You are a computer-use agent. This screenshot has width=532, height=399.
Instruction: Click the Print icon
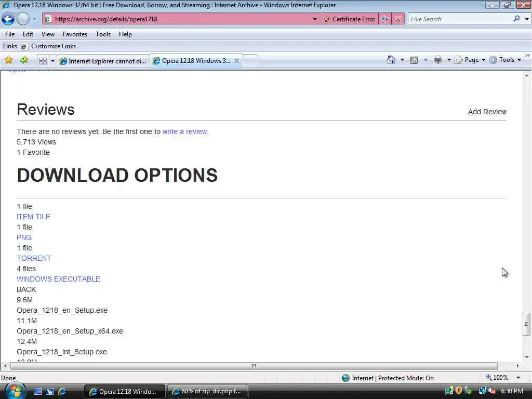coord(438,60)
